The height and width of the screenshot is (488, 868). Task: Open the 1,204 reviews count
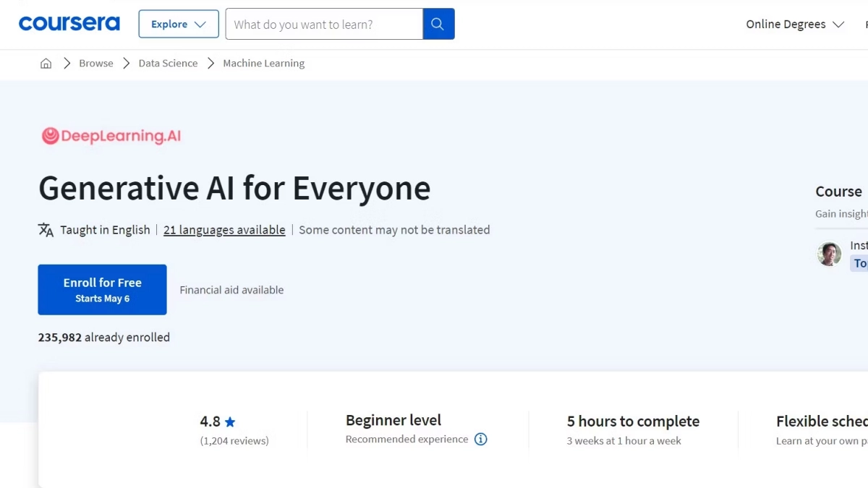point(234,441)
